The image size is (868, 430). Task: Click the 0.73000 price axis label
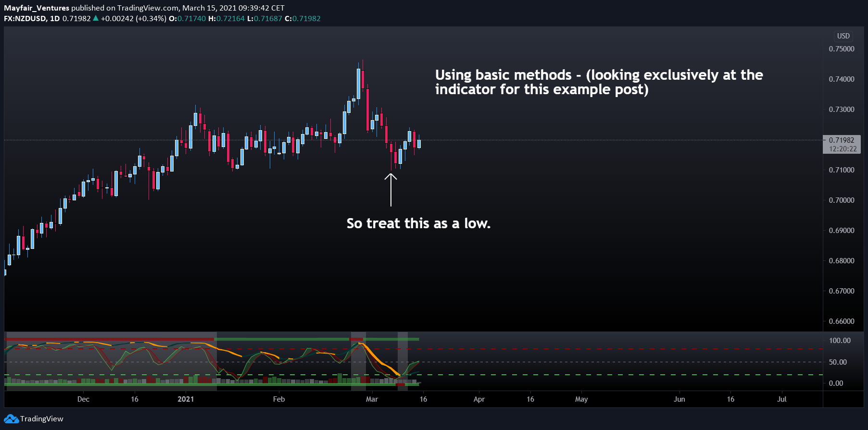coord(842,110)
